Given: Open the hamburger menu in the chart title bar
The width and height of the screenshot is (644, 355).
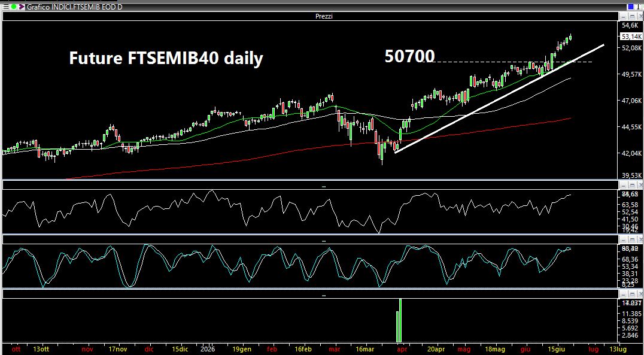Looking at the screenshot, I should point(6,7).
